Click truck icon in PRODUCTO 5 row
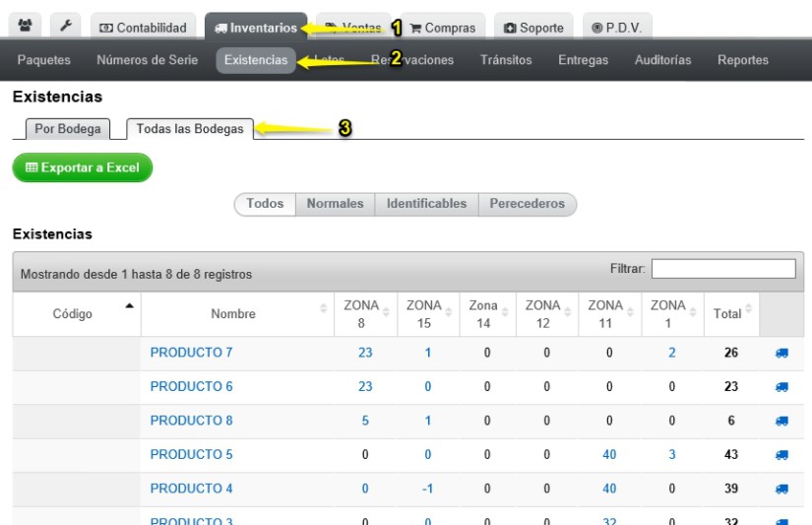 pos(781,454)
